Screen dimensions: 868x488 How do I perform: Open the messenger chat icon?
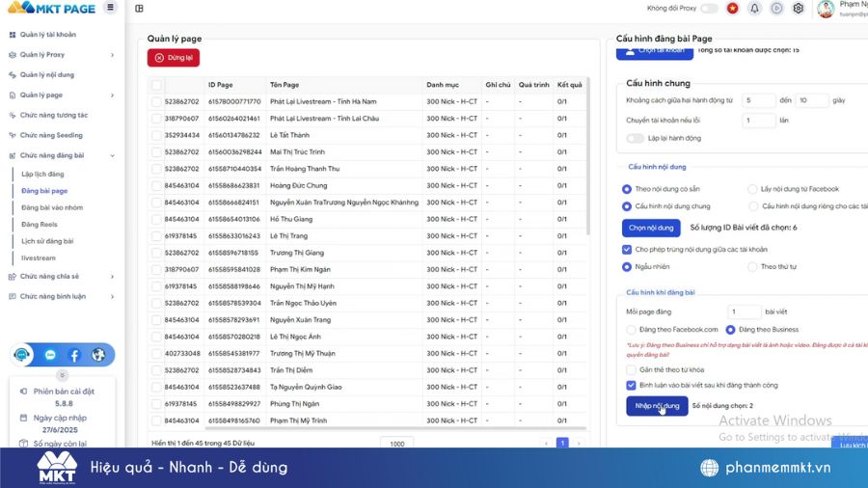(x=50, y=355)
